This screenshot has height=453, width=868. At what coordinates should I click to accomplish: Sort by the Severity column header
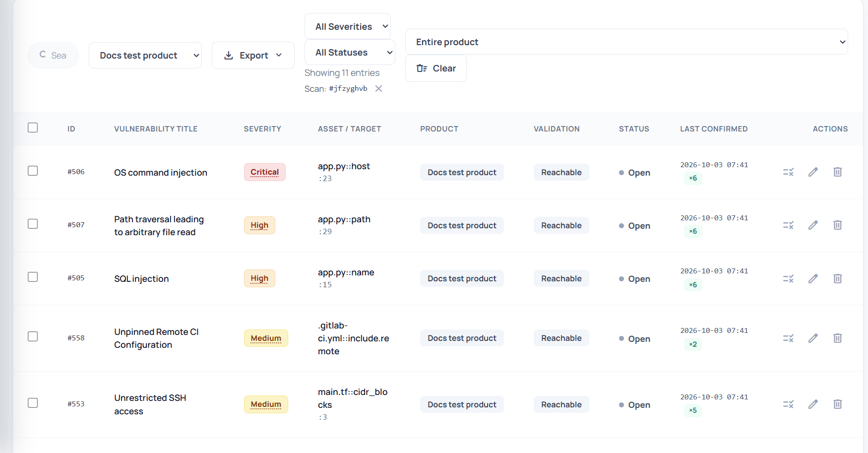click(262, 129)
